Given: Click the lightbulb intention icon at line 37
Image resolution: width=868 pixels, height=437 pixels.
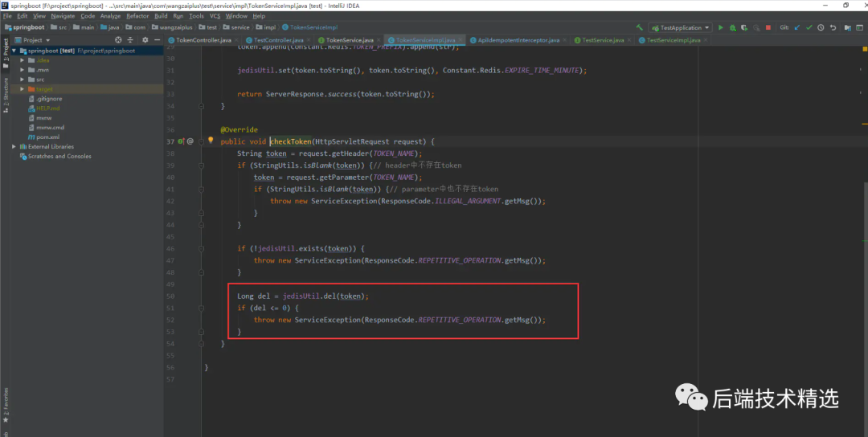Looking at the screenshot, I should (x=211, y=141).
